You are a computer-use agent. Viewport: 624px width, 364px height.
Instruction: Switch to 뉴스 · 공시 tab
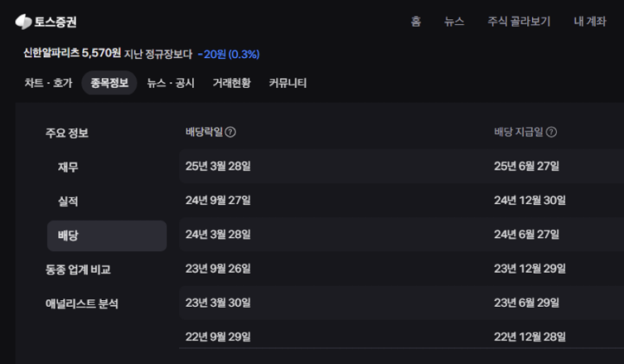[170, 83]
